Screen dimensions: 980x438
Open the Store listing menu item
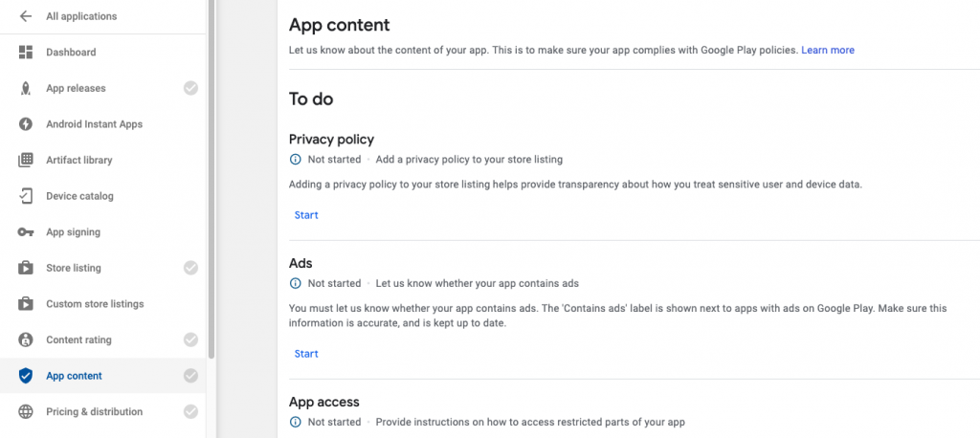[74, 268]
